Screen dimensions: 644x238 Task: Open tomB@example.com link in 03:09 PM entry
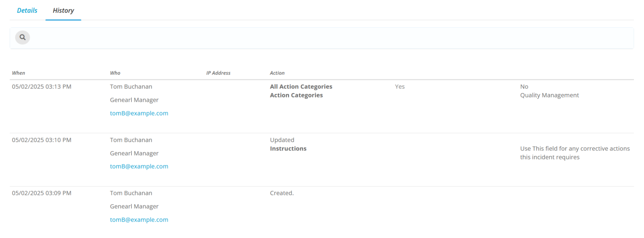[x=139, y=220]
